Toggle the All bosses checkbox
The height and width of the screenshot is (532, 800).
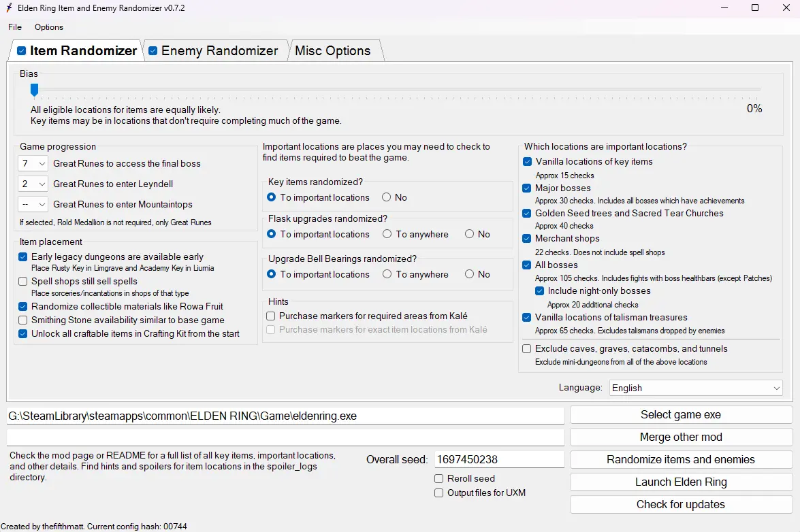[527, 265]
